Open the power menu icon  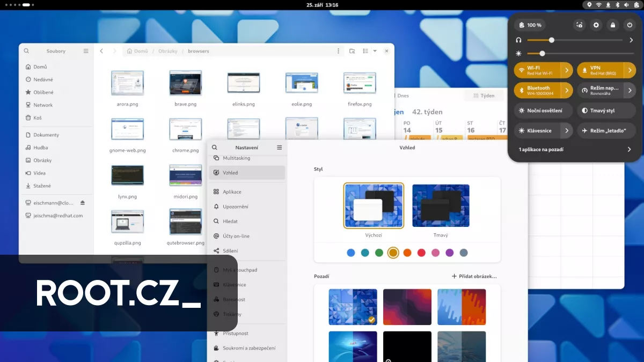point(630,25)
